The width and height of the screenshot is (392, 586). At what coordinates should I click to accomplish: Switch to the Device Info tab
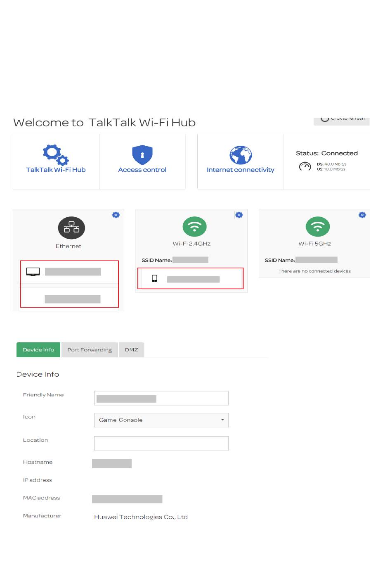pos(38,350)
